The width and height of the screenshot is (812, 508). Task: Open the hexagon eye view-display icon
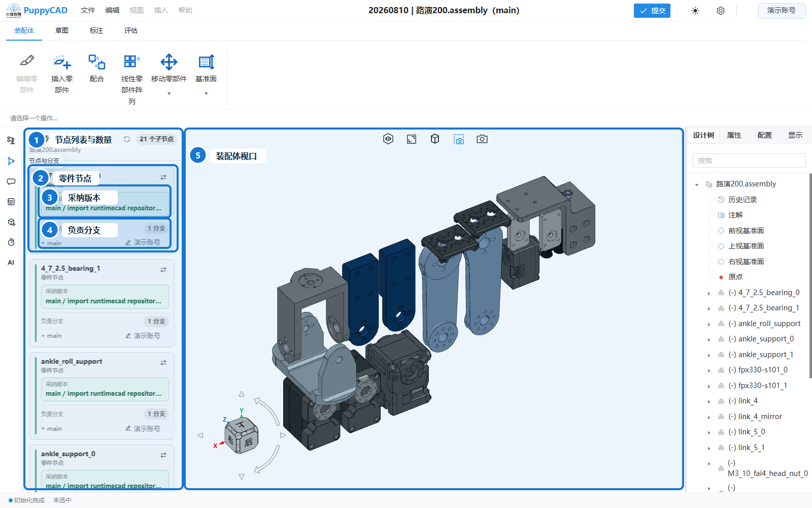[388, 139]
